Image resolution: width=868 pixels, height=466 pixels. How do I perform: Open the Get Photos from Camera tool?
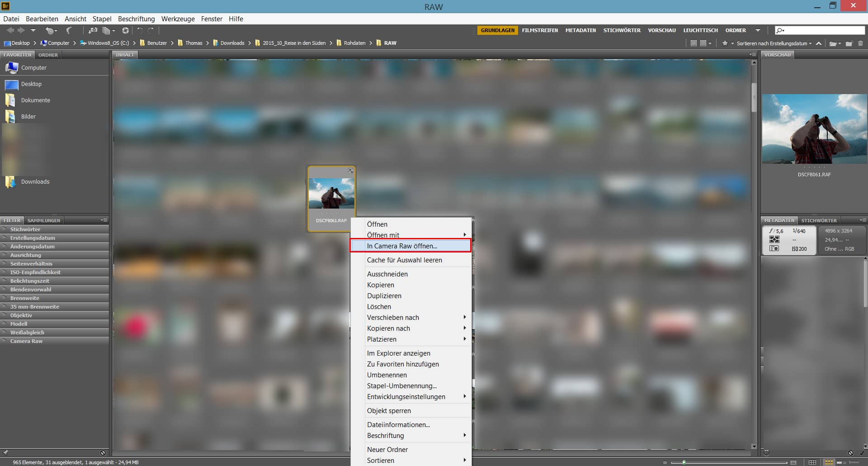[x=93, y=30]
